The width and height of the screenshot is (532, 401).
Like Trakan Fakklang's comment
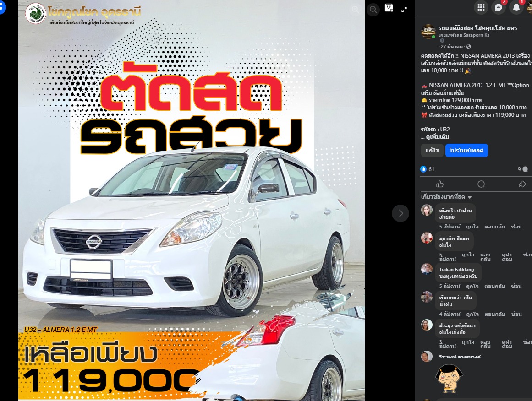pos(472,287)
